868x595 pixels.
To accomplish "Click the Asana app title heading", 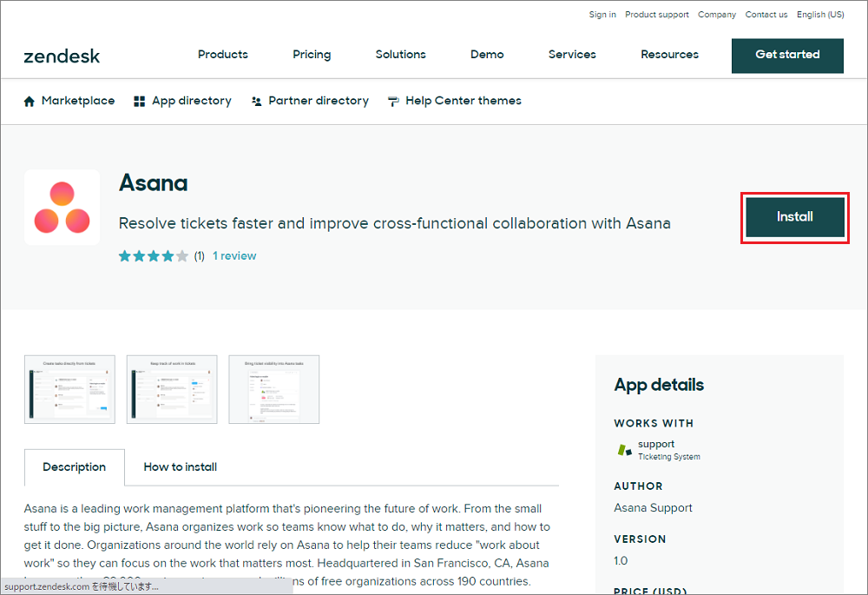I will tap(154, 183).
